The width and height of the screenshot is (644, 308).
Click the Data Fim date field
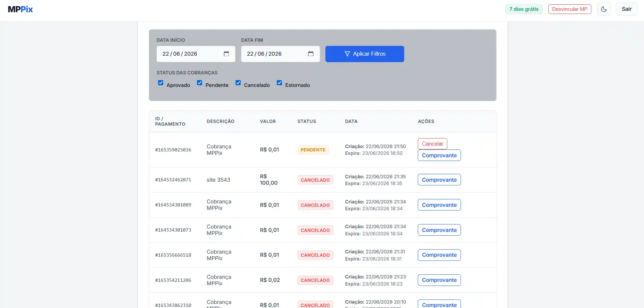coord(280,54)
